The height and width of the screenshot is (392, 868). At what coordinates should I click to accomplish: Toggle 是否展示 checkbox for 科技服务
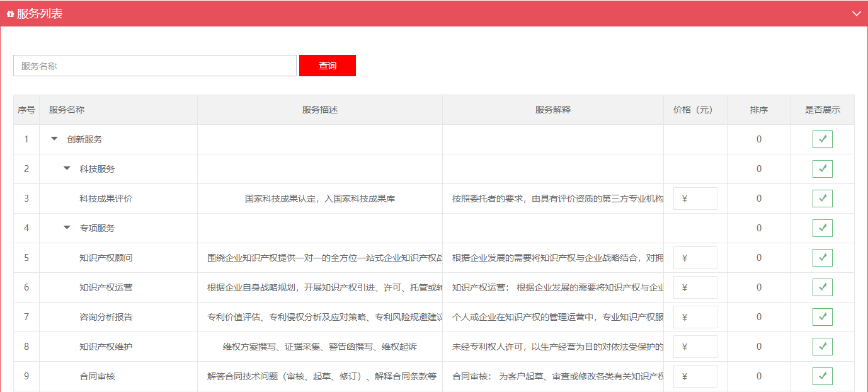[x=823, y=169]
